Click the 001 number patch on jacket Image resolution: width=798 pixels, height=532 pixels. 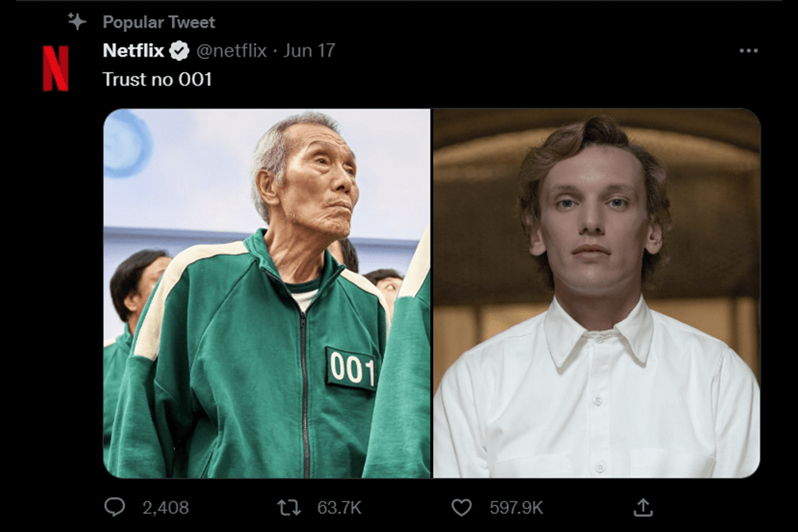[x=352, y=367]
